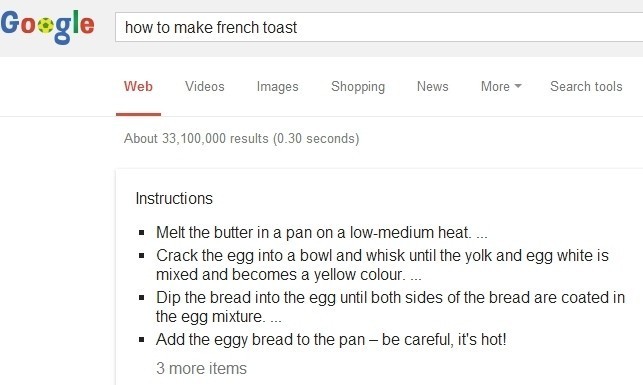Image resolution: width=643 pixels, height=385 pixels.
Task: Open the Images tab
Action: tap(278, 87)
